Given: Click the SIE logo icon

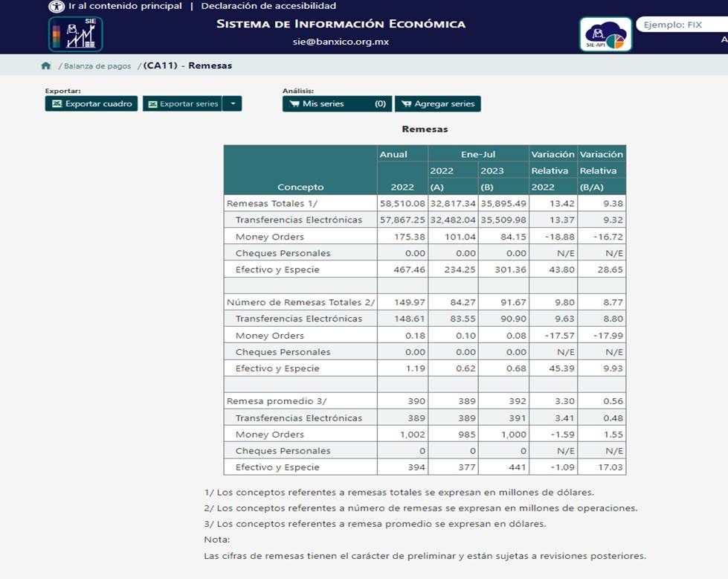Looking at the screenshot, I should [x=75, y=34].
